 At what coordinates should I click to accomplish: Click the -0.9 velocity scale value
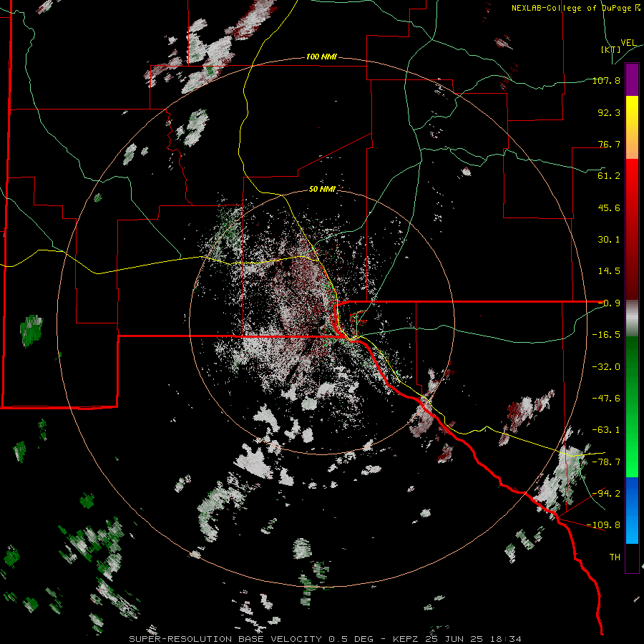coord(609,303)
